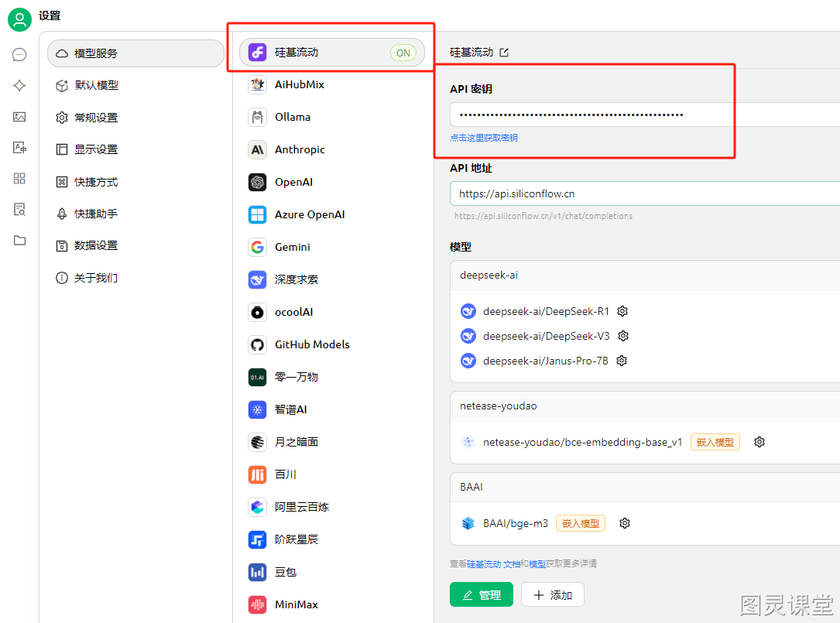Click netease-youdao/bce-embedding-base_v1 model name
The width and height of the screenshot is (840, 623).
(x=582, y=442)
